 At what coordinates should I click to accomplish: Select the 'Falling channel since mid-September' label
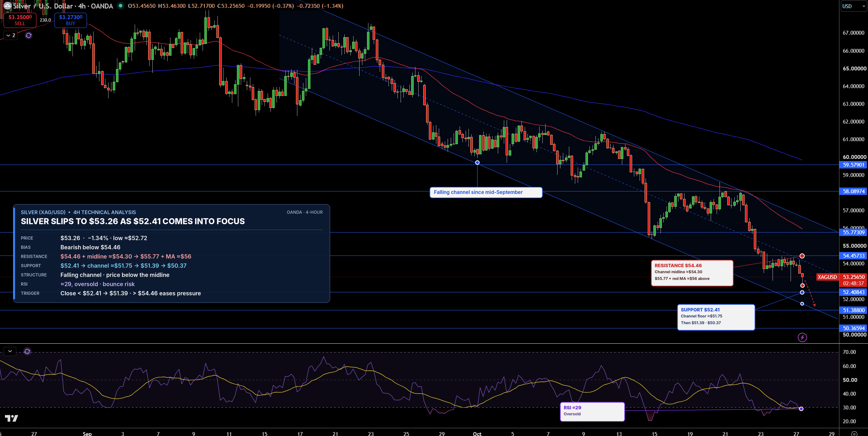coord(486,192)
